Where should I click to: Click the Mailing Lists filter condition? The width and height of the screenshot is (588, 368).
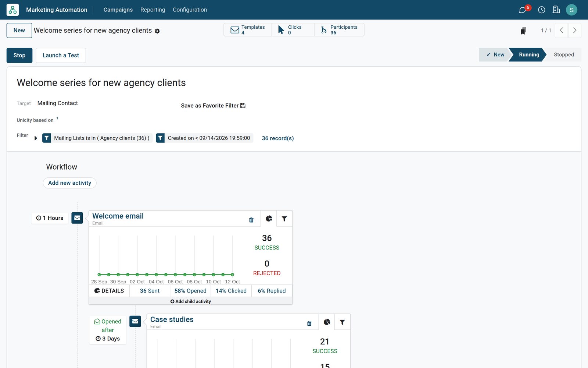pyautogui.click(x=97, y=138)
